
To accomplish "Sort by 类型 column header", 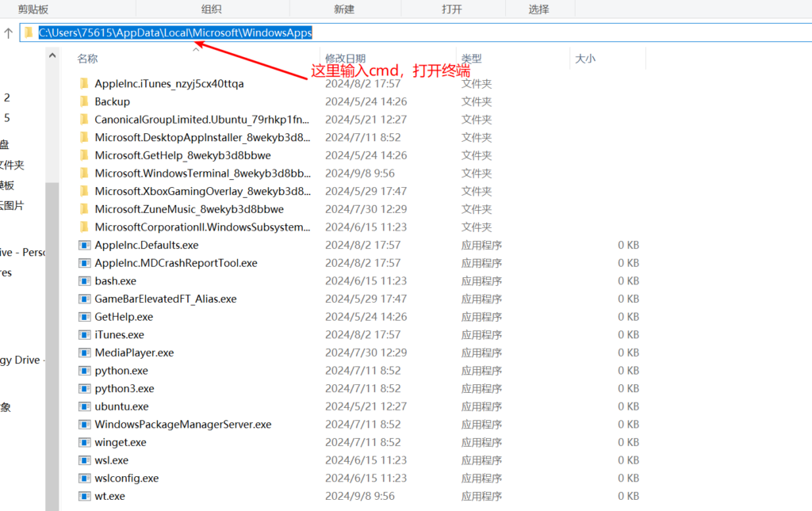I will click(x=471, y=59).
